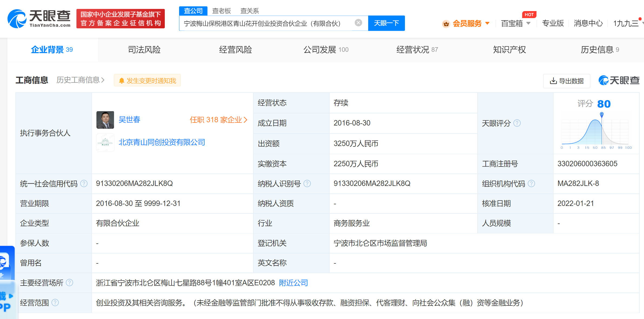Click help icon beside 天眼评分
The width and height of the screenshot is (644, 319).
517,123
